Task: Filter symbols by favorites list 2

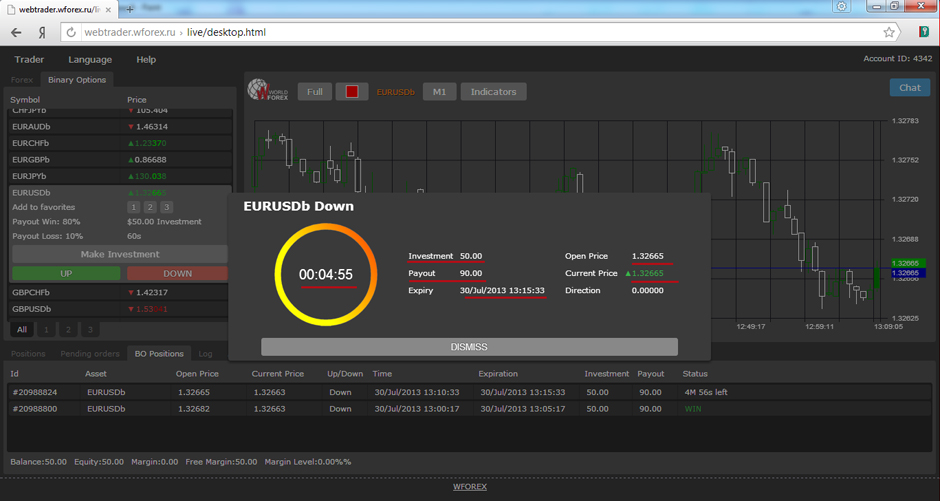Action: 68,330
